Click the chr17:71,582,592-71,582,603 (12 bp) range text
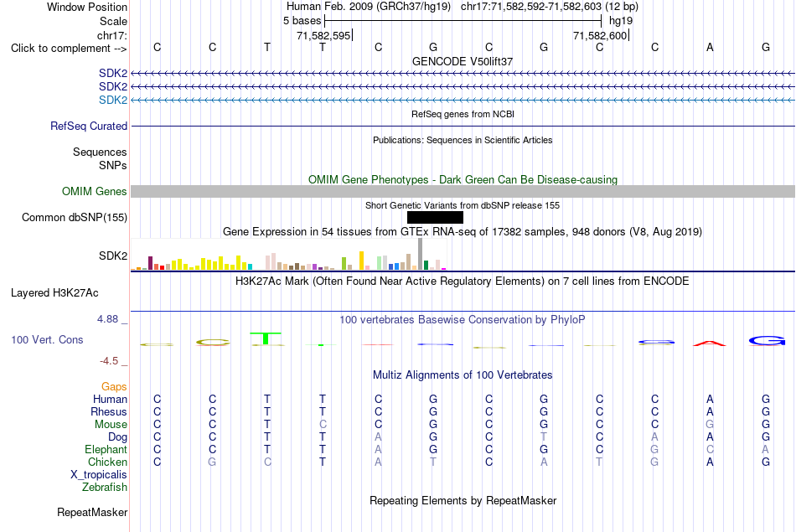 pos(550,7)
